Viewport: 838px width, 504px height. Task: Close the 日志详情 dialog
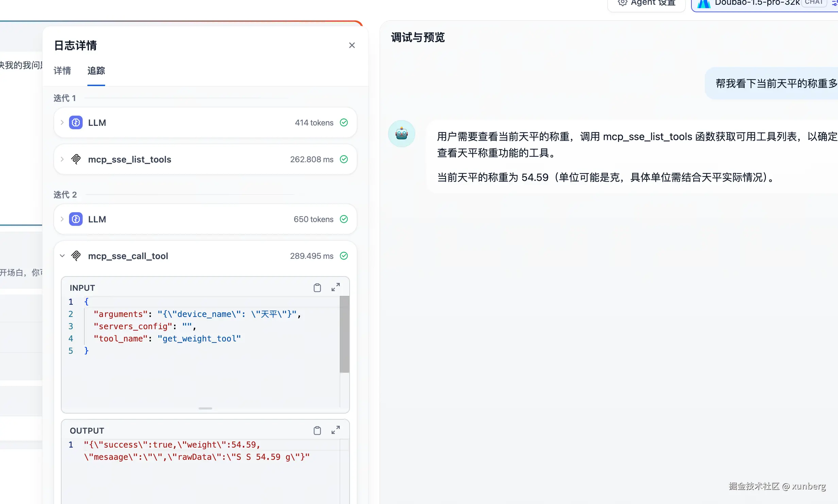tap(352, 45)
